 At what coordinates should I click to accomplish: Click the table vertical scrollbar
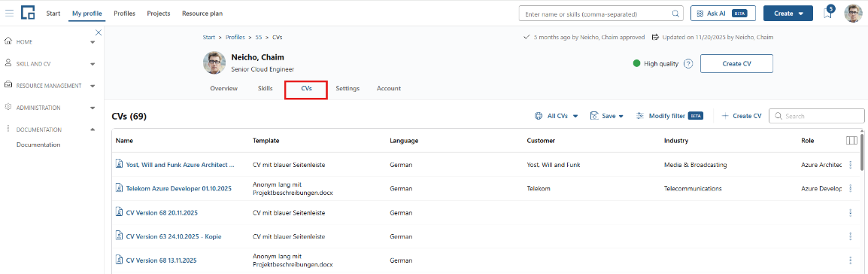pyautogui.click(x=862, y=152)
